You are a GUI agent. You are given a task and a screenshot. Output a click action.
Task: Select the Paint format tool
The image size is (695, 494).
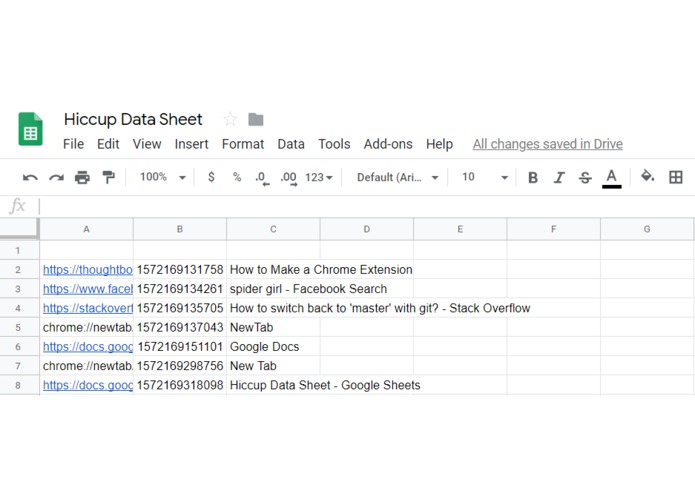[108, 177]
